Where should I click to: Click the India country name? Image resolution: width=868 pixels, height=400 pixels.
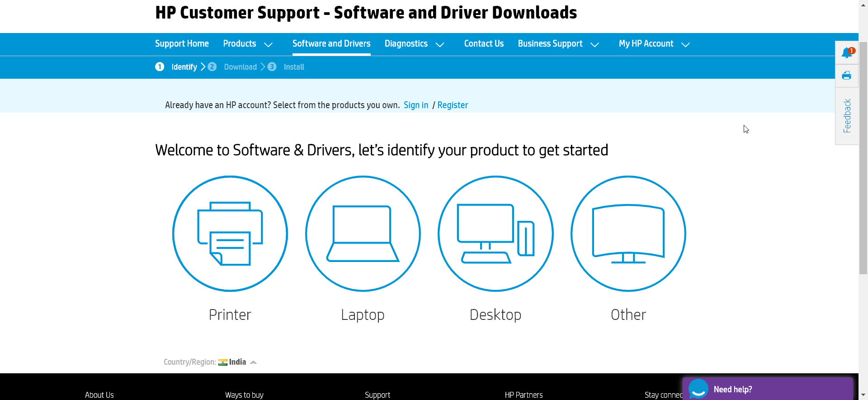[x=237, y=362]
